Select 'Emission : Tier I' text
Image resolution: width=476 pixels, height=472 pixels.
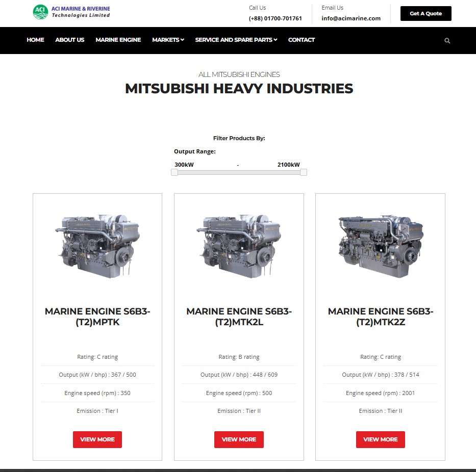click(97, 411)
